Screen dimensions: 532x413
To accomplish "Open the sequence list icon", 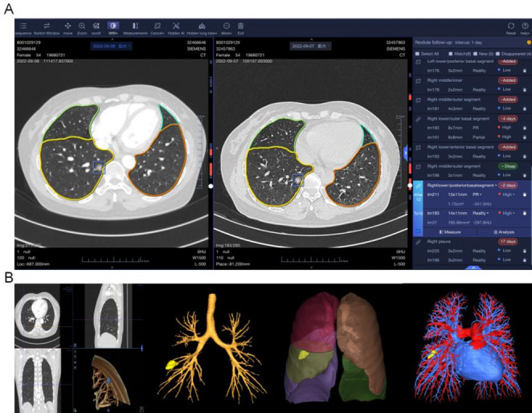I will [23, 27].
